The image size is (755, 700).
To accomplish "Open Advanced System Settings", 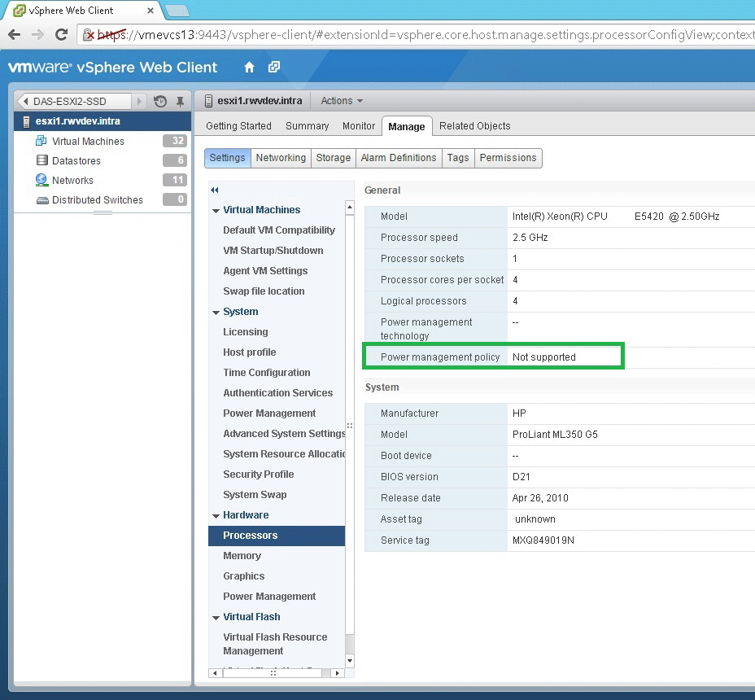I will point(284,434).
